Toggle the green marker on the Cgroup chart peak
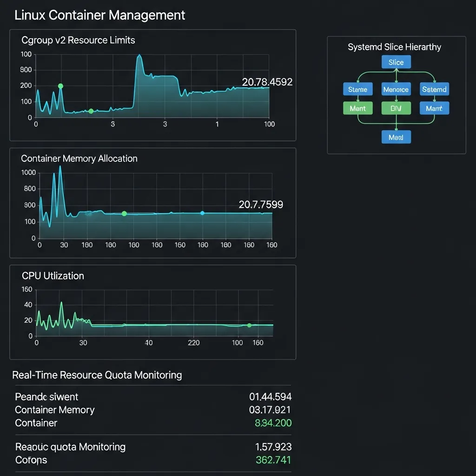This screenshot has width=476, height=476. click(60, 86)
